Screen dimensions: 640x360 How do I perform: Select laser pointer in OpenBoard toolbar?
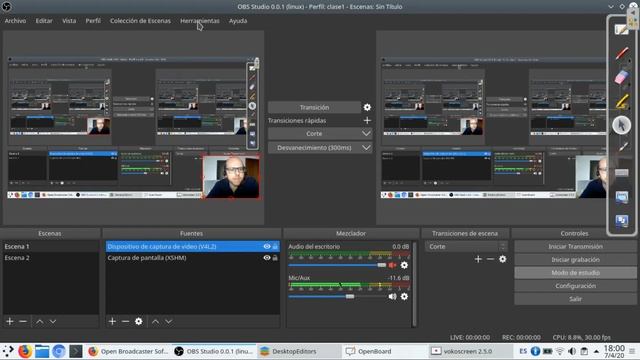(x=622, y=148)
